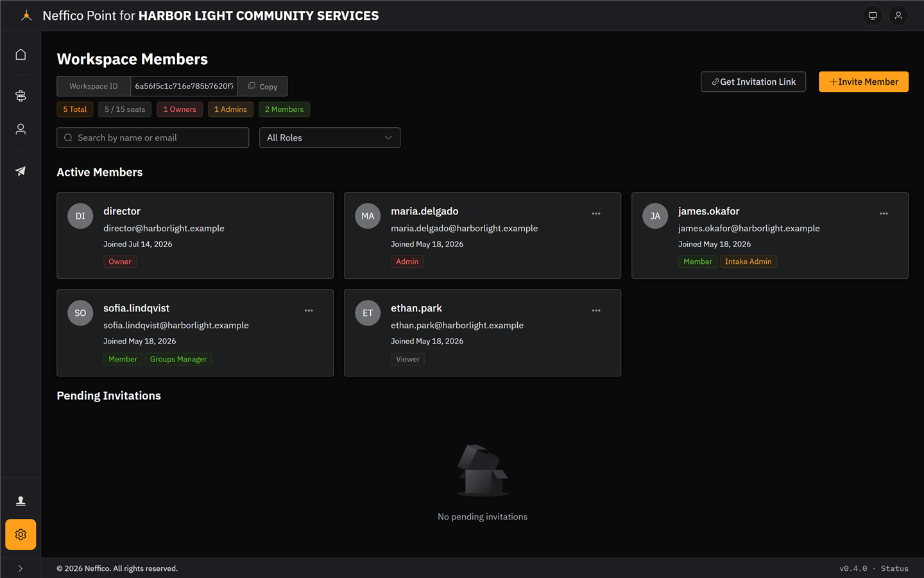
Task: Click the Admin tag on maria.delgado card
Action: tap(407, 261)
